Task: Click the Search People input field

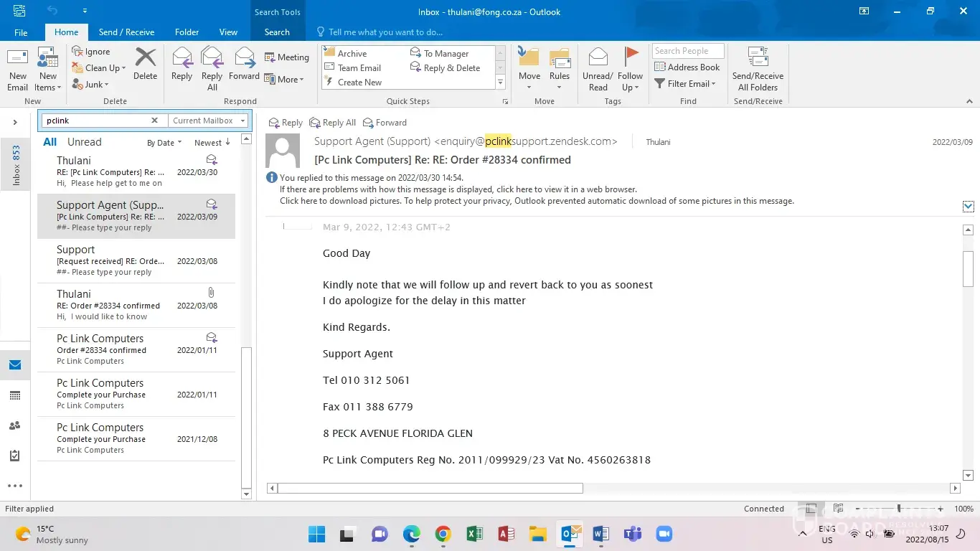Action: 687,51
